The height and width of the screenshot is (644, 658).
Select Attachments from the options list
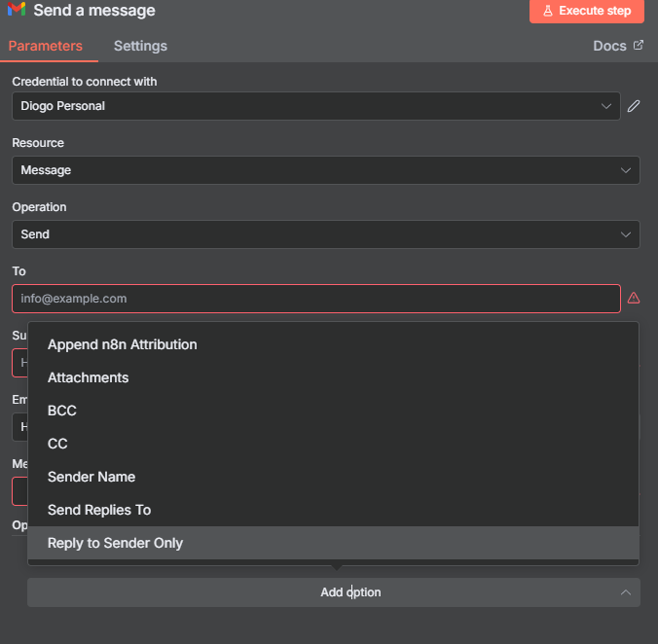[x=89, y=377]
